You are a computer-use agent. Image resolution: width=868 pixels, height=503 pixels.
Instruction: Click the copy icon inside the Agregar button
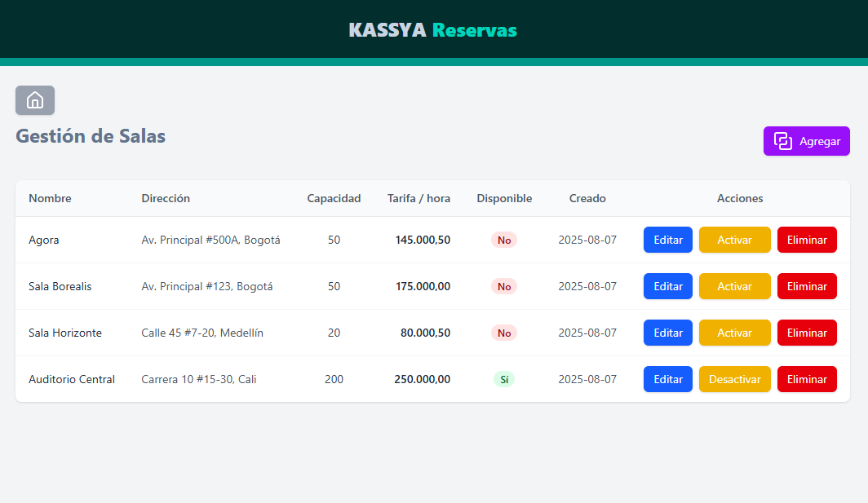pyautogui.click(x=783, y=141)
